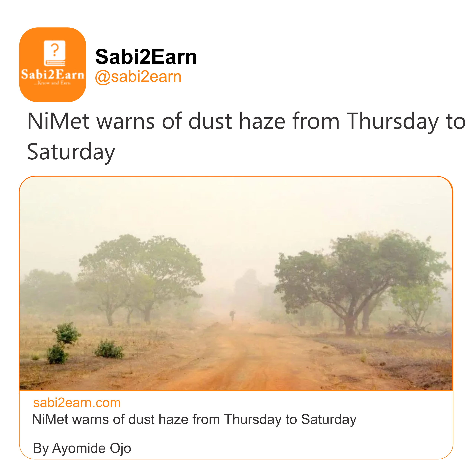Open the Sabi2Earn display name profile
Image resolution: width=472 pixels, height=476 pixels.
[x=146, y=57]
